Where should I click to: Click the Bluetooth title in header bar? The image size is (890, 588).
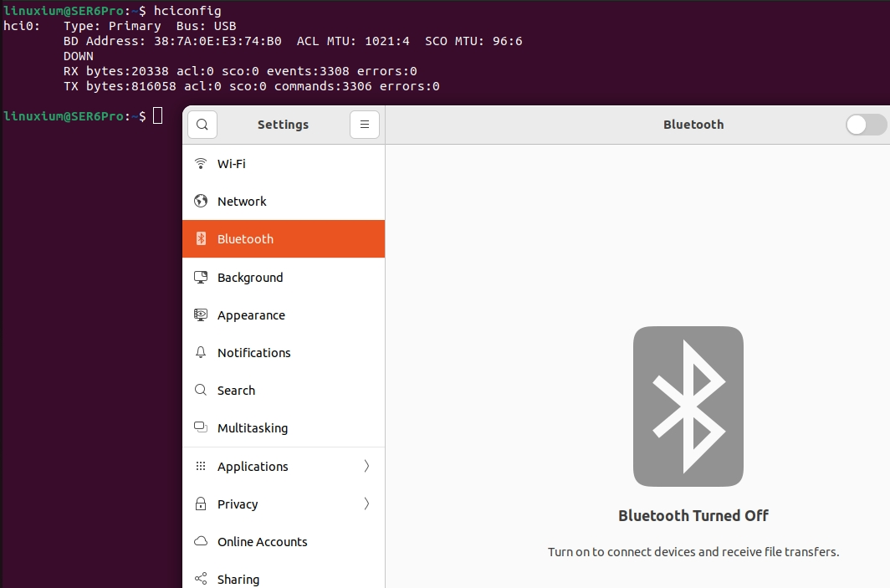coord(693,125)
